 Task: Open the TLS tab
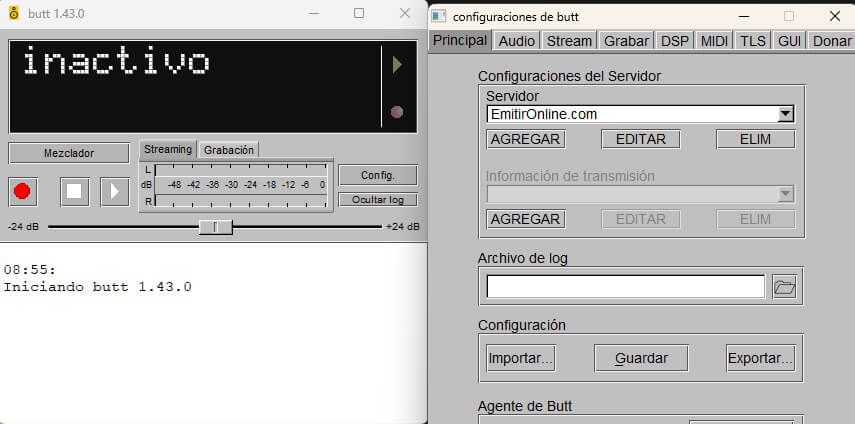coord(753,41)
